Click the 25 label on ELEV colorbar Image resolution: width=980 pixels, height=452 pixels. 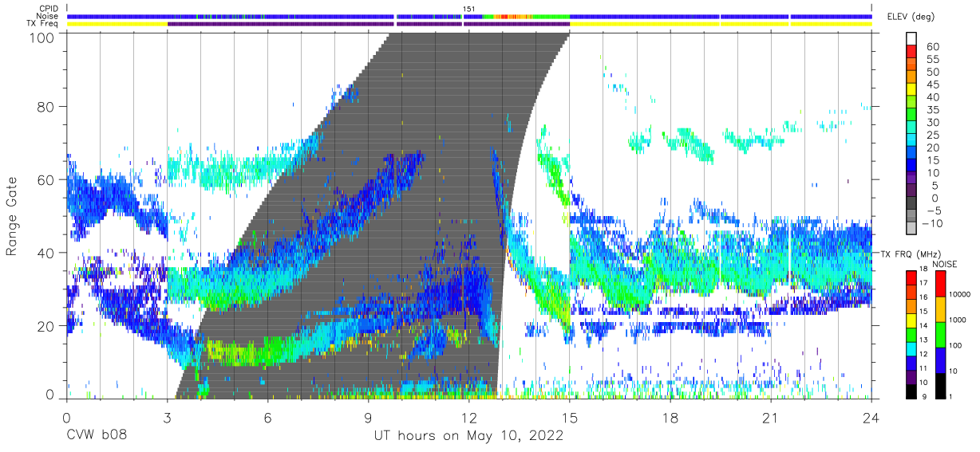pyautogui.click(x=932, y=135)
